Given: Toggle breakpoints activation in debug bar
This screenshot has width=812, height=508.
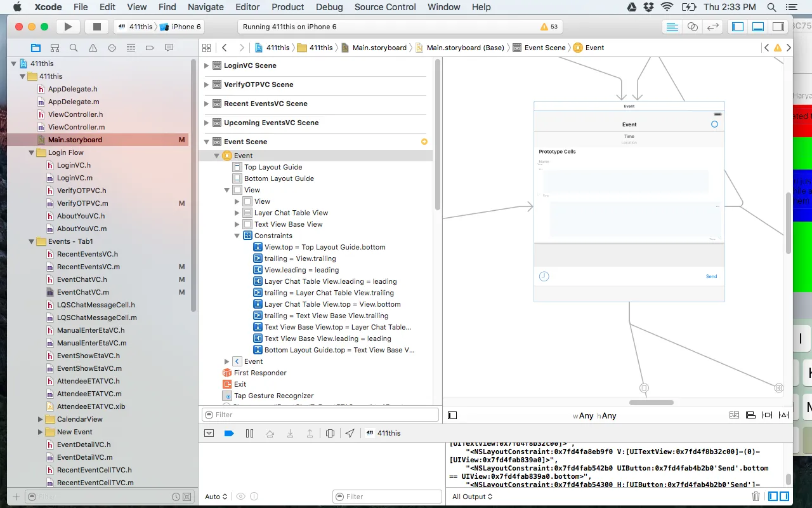Looking at the screenshot, I should tap(229, 433).
